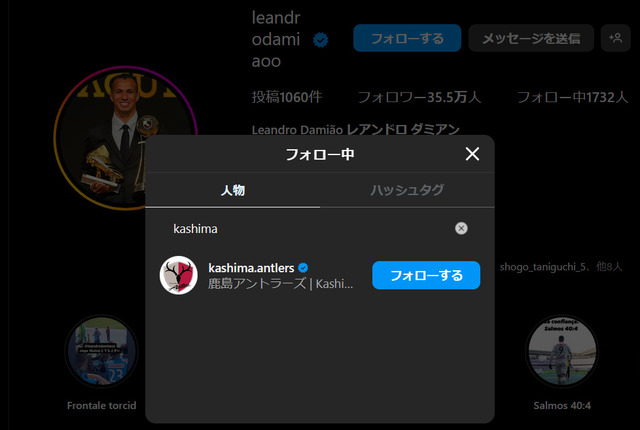Open shogo_taniguchi_5 mutual follower link

pyautogui.click(x=542, y=267)
